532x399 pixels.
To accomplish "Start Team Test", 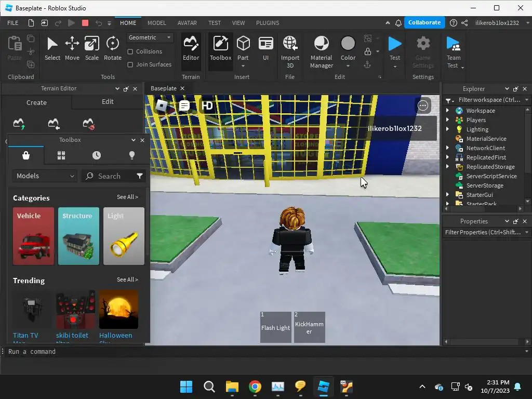I will coord(454,52).
